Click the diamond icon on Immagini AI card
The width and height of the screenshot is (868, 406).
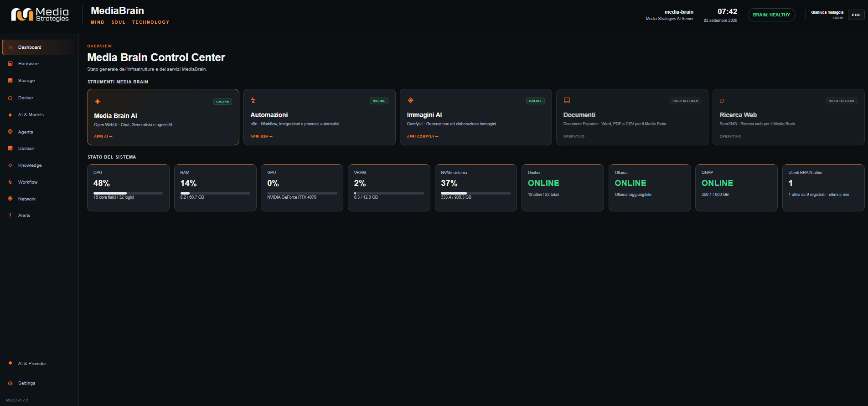tap(410, 100)
